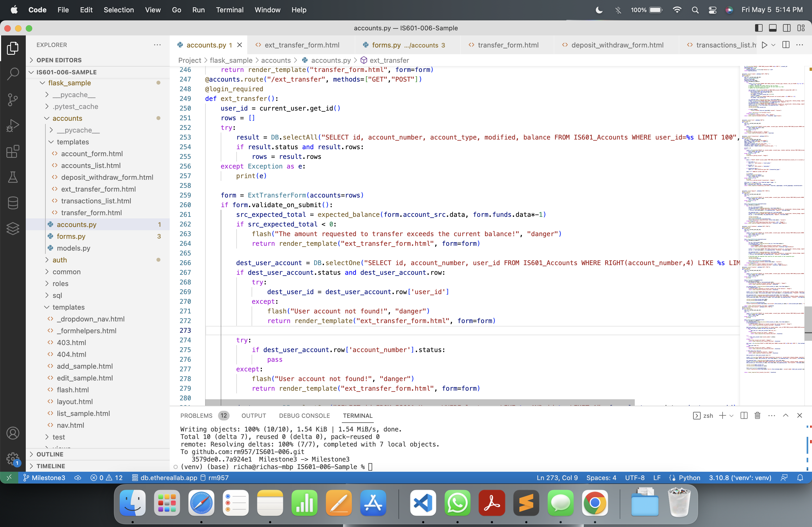Click the db.ethereallab.app connection status
The height and width of the screenshot is (527, 812).
tap(165, 478)
